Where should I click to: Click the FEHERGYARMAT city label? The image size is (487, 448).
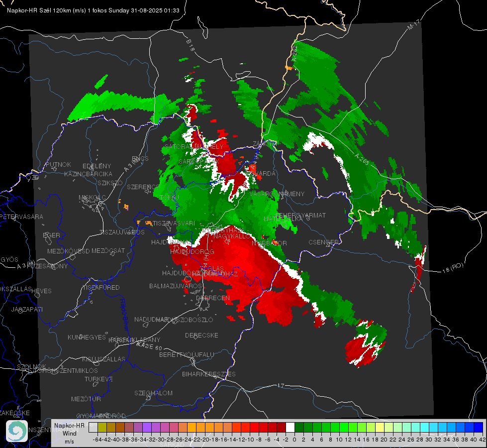[x=300, y=215]
